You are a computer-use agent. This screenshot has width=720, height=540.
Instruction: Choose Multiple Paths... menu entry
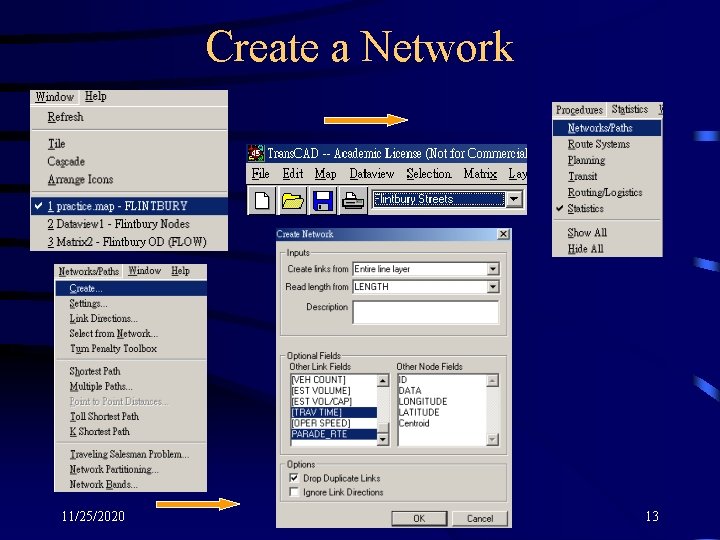131,386
